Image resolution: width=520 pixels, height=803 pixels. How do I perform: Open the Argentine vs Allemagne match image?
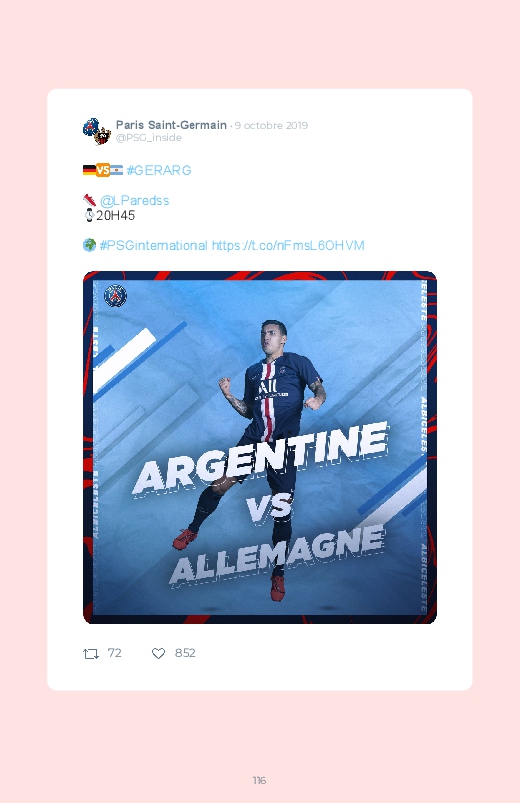(260, 447)
